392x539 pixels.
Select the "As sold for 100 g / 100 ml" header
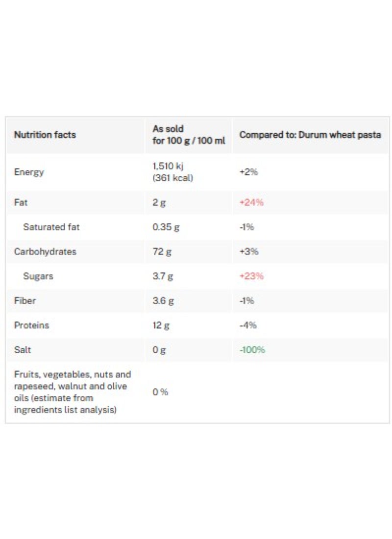pos(189,135)
